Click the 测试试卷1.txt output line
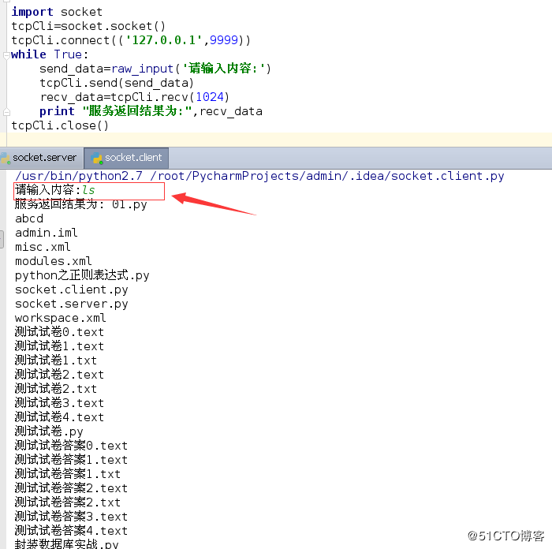Screen dimensions: 552x549 point(56,361)
